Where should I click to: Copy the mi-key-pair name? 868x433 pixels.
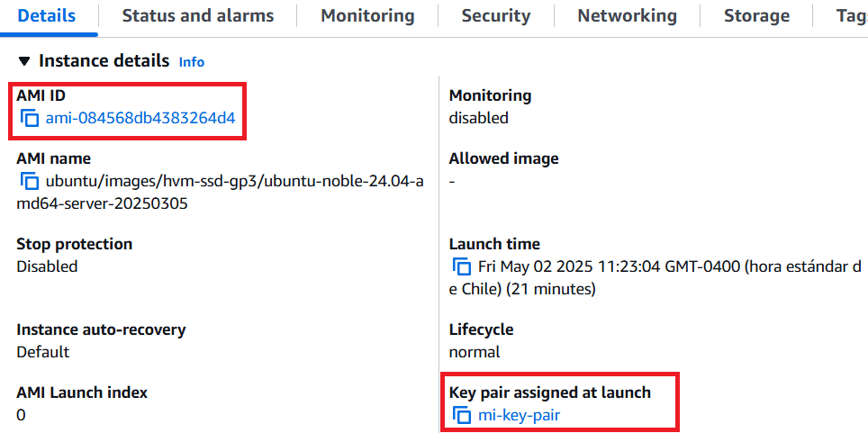coord(462,415)
